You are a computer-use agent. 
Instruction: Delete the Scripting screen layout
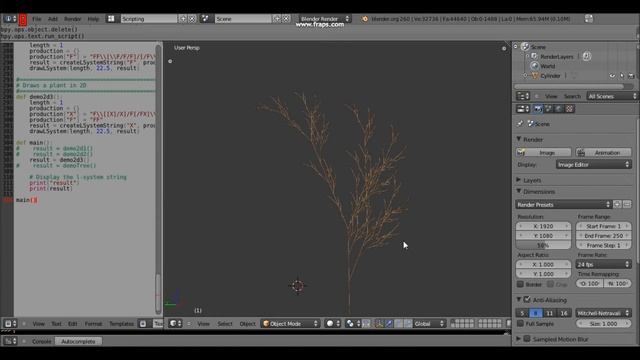(192, 19)
